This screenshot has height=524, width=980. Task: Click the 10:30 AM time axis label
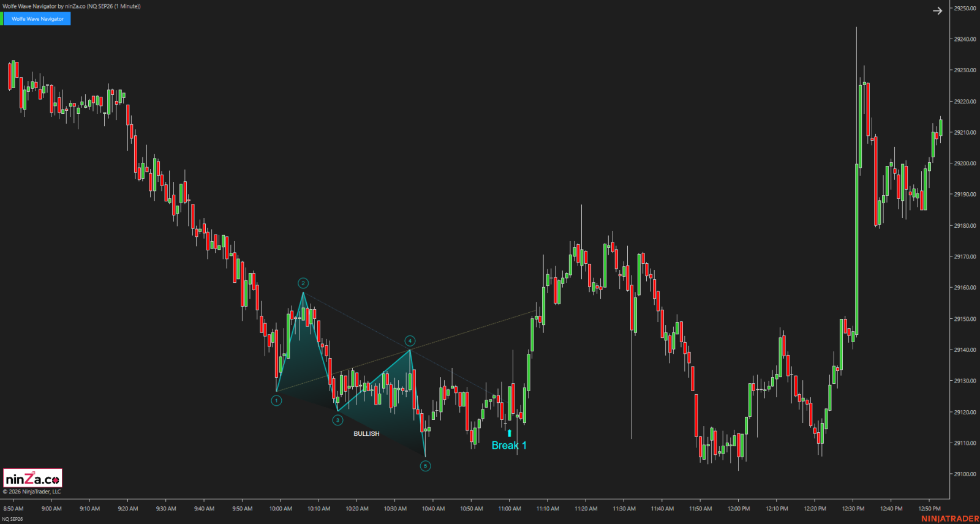pos(395,509)
